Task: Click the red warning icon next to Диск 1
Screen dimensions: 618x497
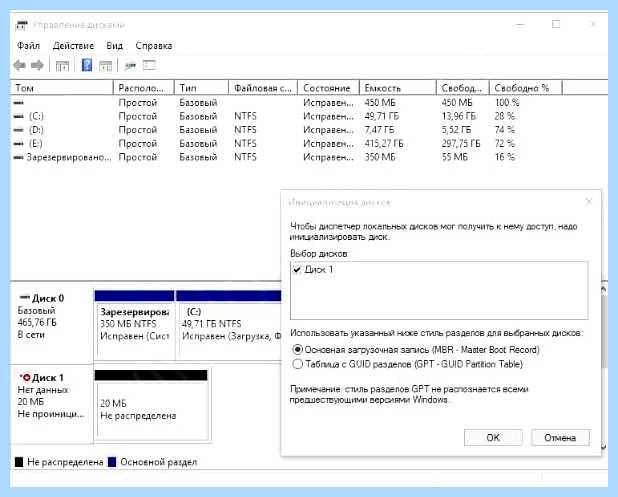Action: pos(26,378)
